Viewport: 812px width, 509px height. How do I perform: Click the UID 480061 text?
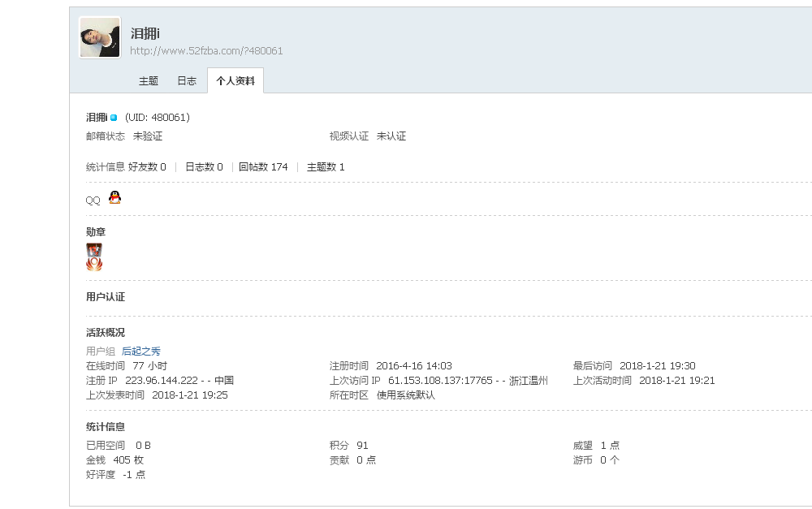[158, 118]
